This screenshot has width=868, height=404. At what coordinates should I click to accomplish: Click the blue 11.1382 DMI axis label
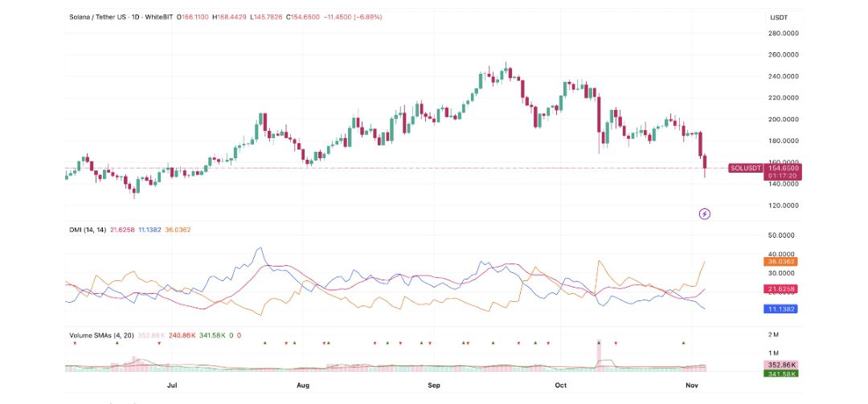(x=783, y=308)
